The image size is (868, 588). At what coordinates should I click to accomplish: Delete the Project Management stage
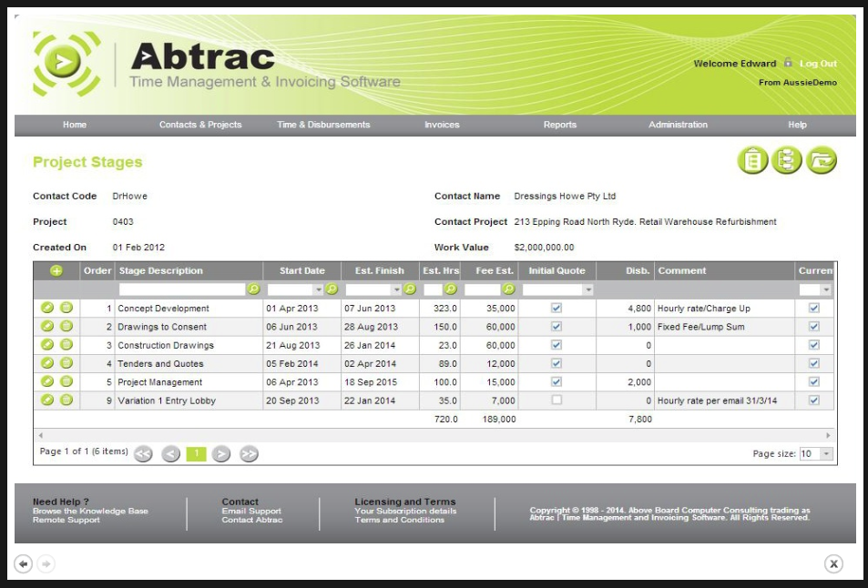pos(66,381)
